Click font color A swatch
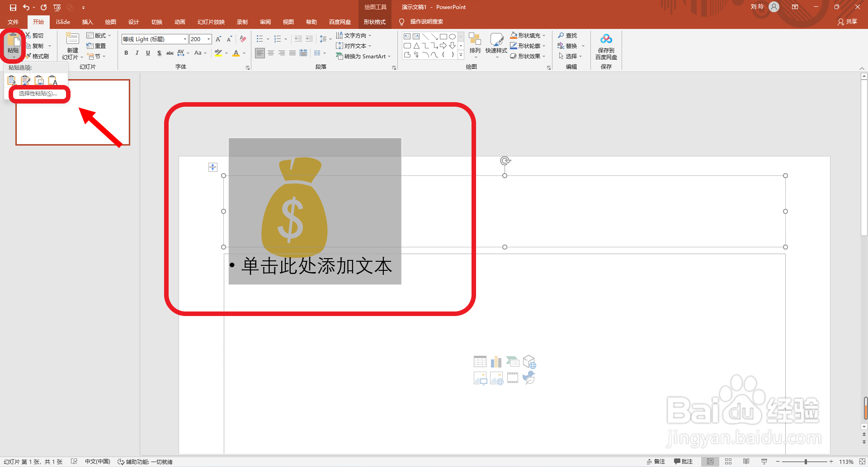The image size is (868, 467). coord(236,53)
